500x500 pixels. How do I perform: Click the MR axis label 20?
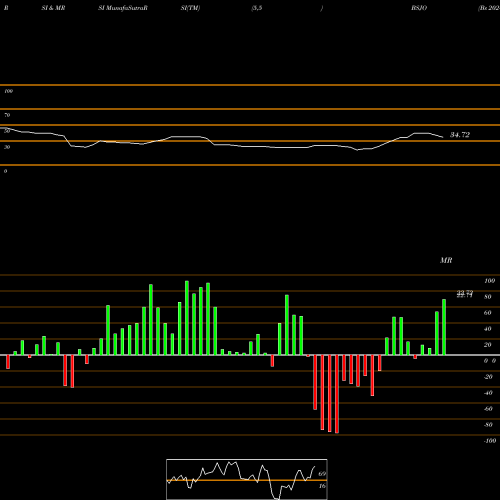pyautogui.click(x=488, y=345)
